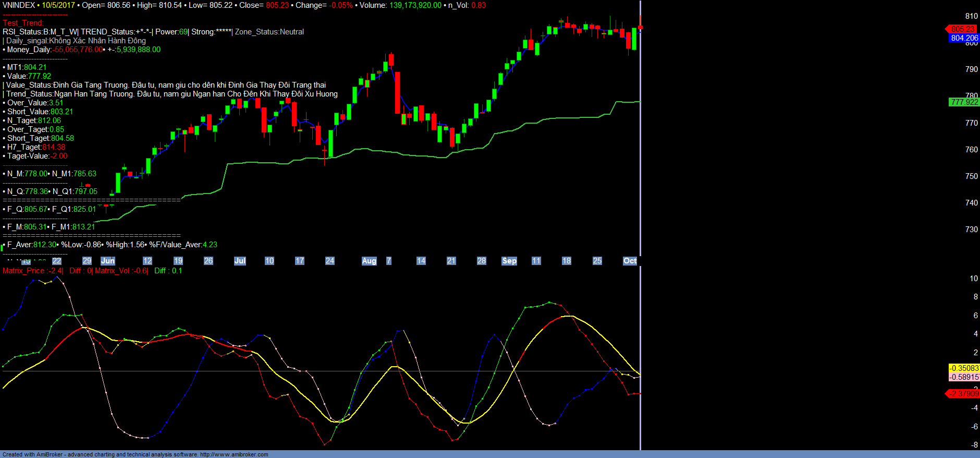Click the date 18 marker in September

tap(567, 261)
